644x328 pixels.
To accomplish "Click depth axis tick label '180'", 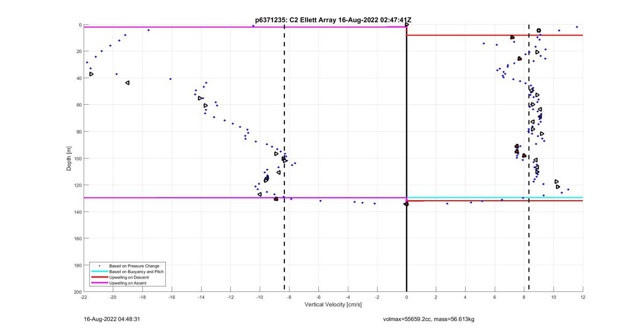I will pos(77,265).
